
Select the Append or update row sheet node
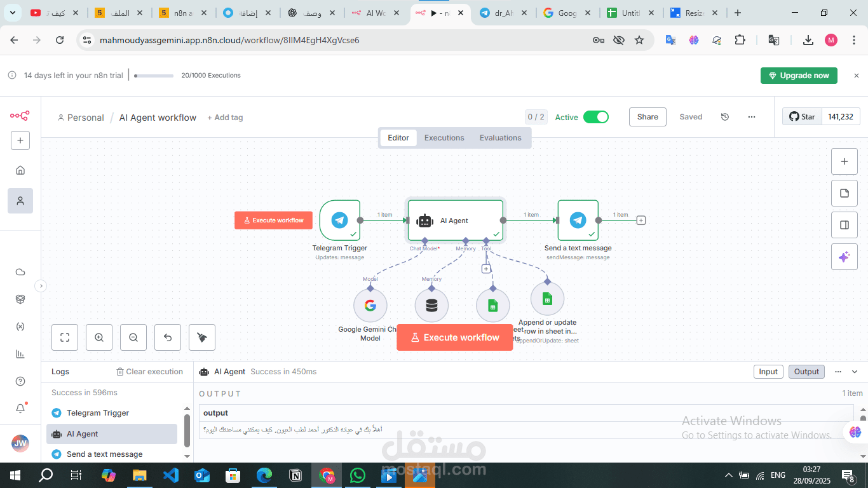click(x=547, y=299)
